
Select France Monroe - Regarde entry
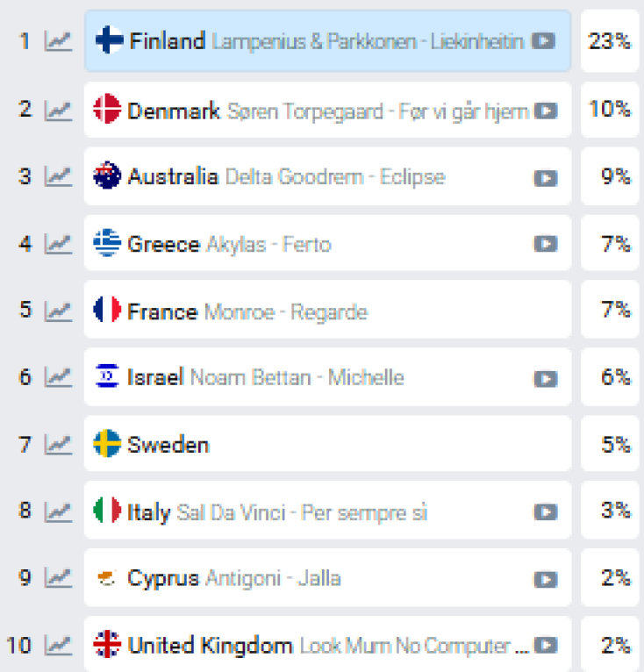point(326,311)
